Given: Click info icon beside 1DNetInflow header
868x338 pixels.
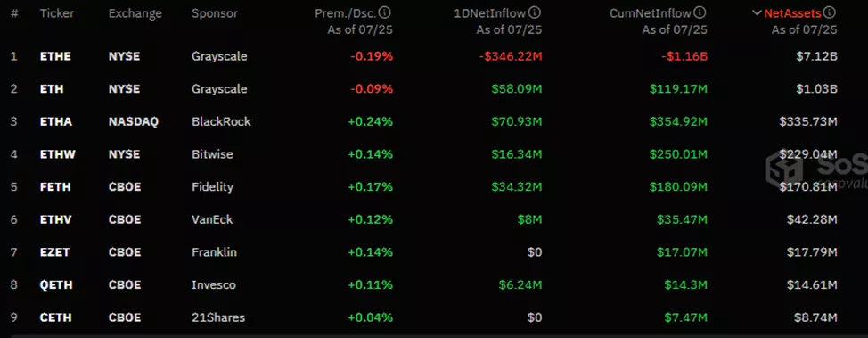Looking at the screenshot, I should tap(536, 12).
